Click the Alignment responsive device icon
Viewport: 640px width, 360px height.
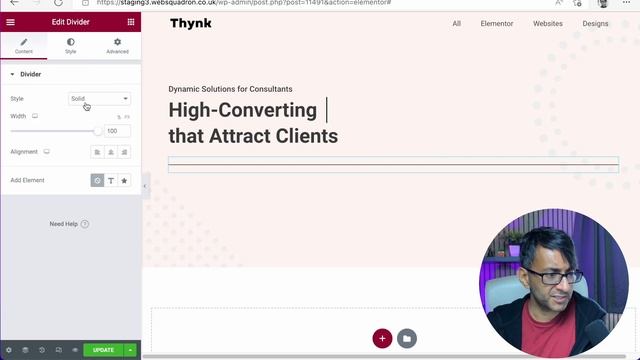[47, 152]
